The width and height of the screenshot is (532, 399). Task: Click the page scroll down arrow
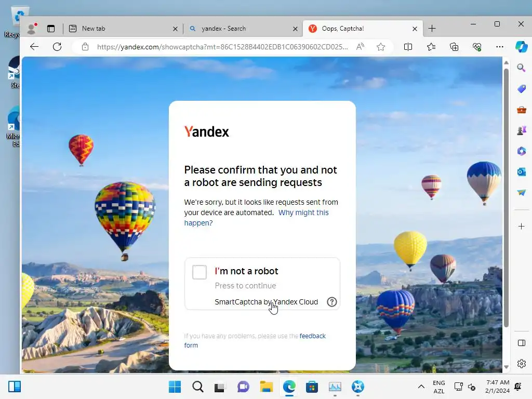coord(506,367)
